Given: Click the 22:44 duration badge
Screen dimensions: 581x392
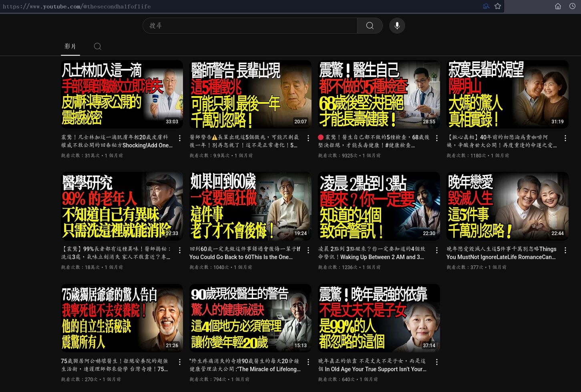Looking at the screenshot, I should pyautogui.click(x=558, y=233).
